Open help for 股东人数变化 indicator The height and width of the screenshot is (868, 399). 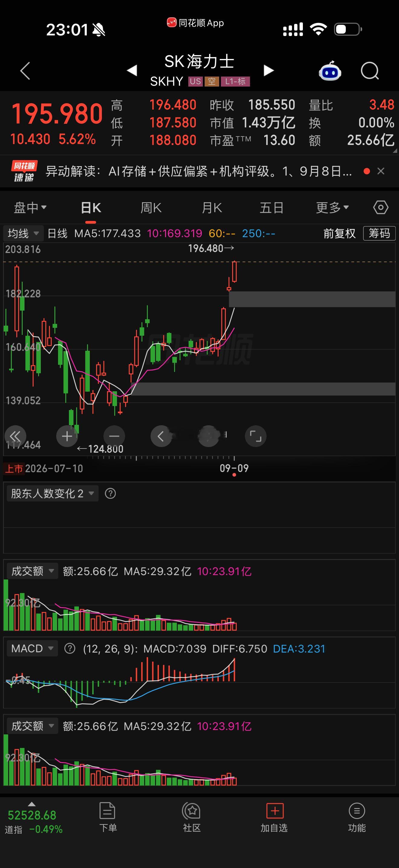(x=110, y=494)
